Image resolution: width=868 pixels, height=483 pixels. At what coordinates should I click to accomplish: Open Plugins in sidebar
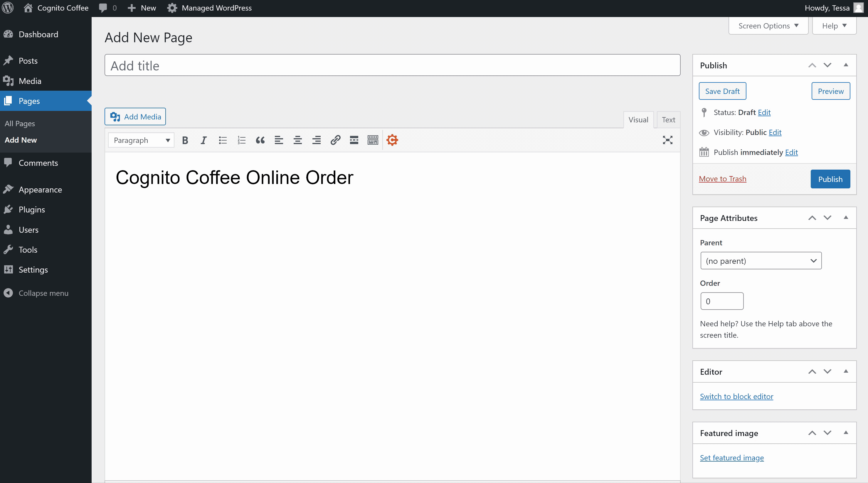click(x=46, y=210)
